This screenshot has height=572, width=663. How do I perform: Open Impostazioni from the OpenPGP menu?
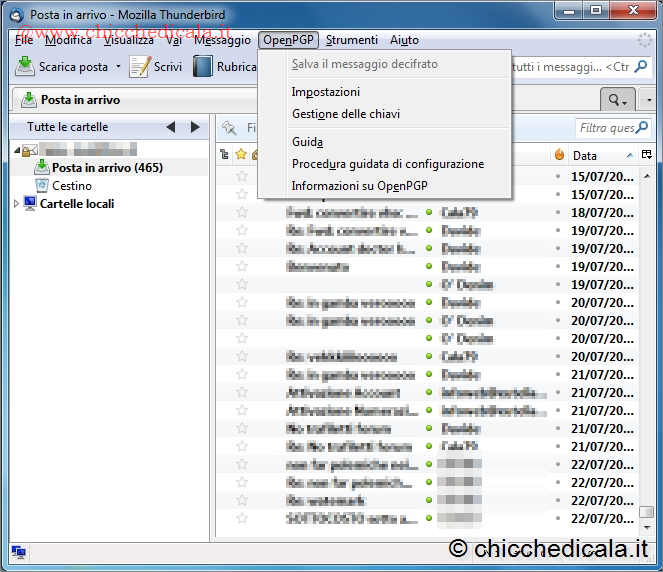(x=325, y=92)
